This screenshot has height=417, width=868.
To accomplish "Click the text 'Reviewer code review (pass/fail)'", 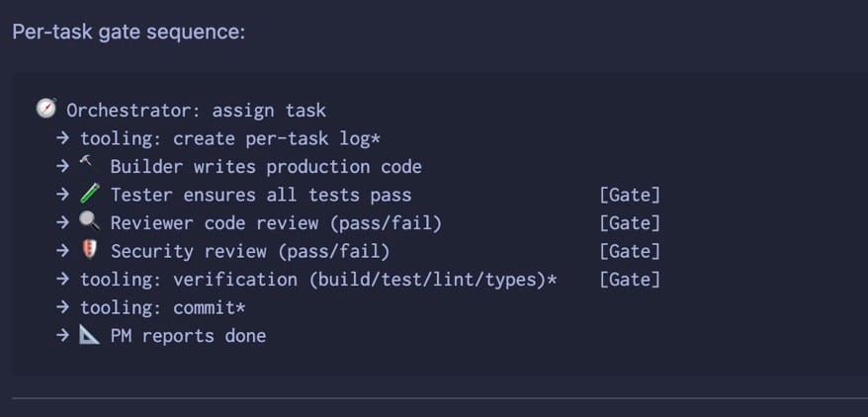I will point(276,223).
